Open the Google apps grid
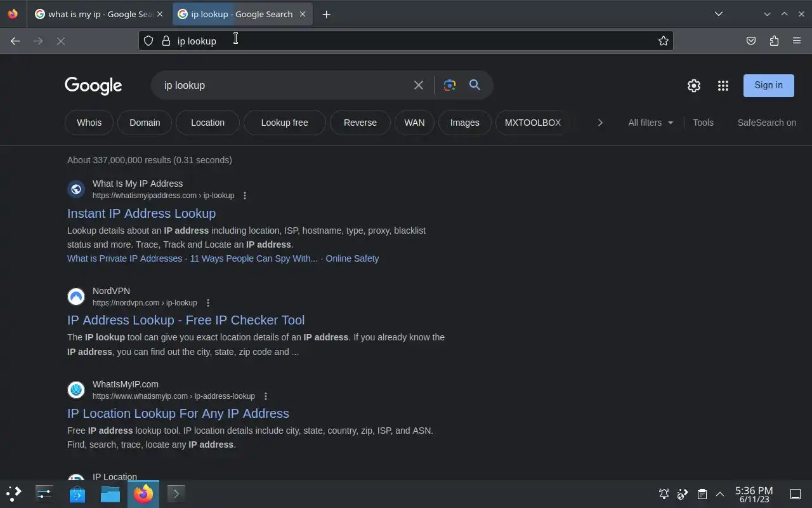This screenshot has height=508, width=812. pyautogui.click(x=723, y=86)
